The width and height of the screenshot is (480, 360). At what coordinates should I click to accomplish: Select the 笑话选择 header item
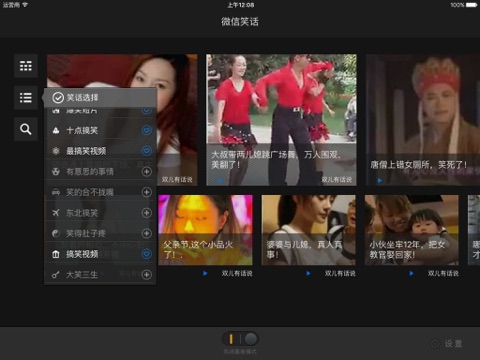tap(100, 98)
